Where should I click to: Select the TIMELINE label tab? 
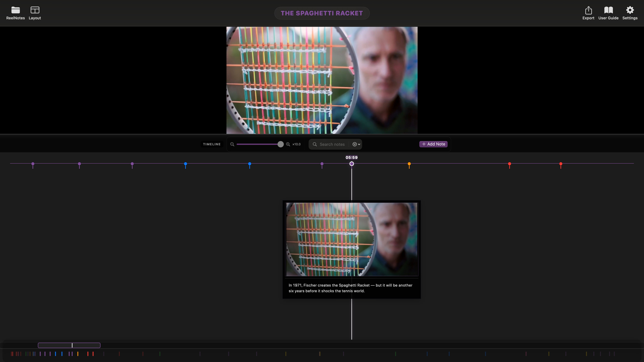[212, 144]
